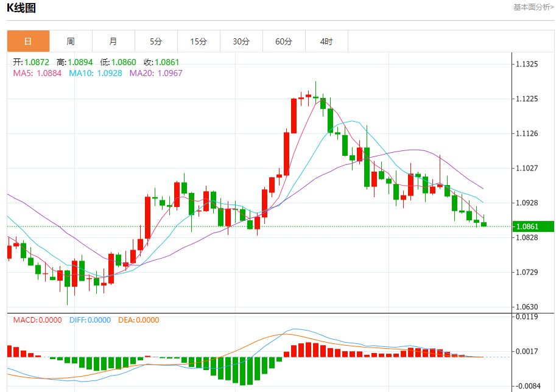Click the 低:1.0860 low price value
The image size is (559, 392).
pyautogui.click(x=118, y=62)
